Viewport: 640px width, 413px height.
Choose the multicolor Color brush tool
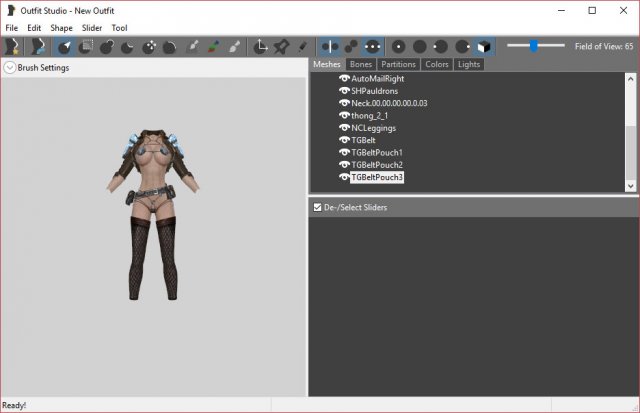pos(214,46)
